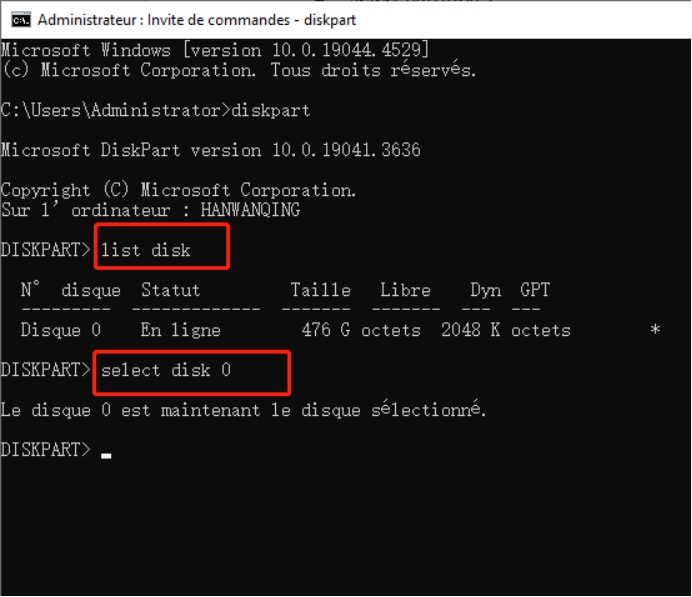Click the computer name 'HANWANQING'
692x597 pixels.
pyautogui.click(x=250, y=210)
